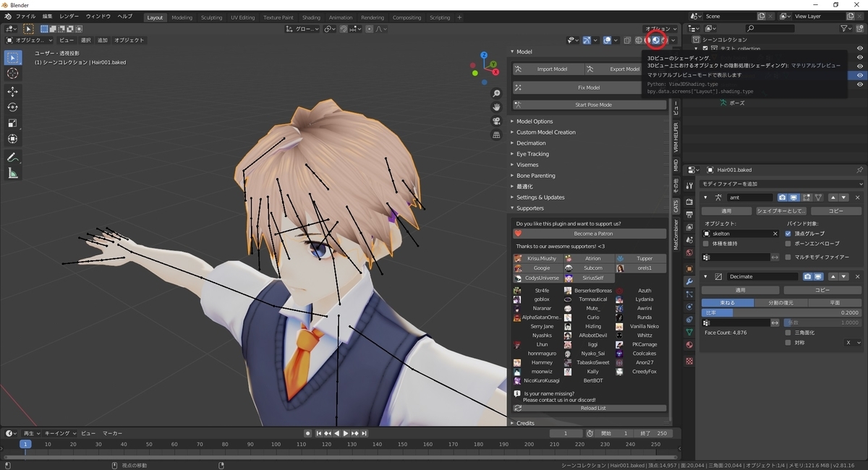
Task: Click the Become a Patron button
Action: click(590, 234)
